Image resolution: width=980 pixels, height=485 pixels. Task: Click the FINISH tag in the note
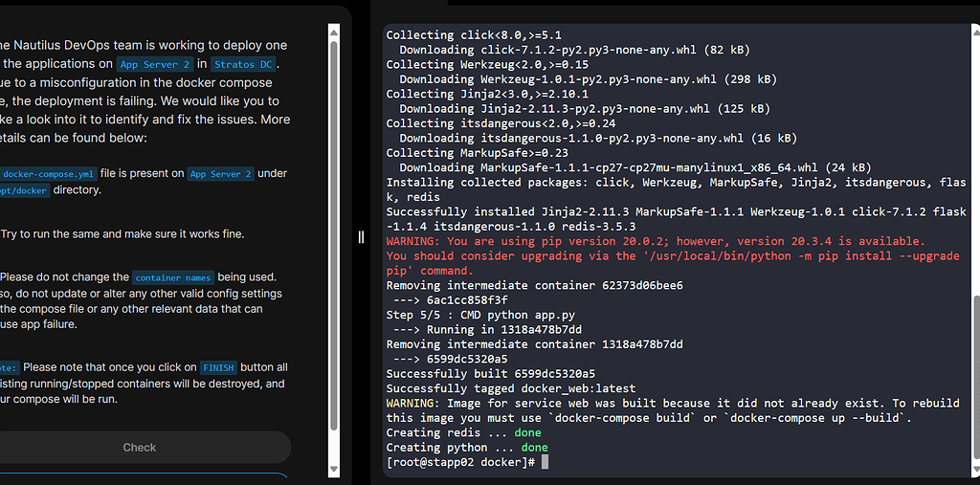pyautogui.click(x=218, y=367)
